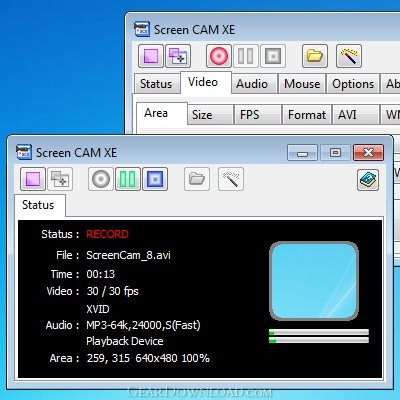Click the upper audio level meter
Image resolution: width=400 pixels, height=400 pixels.
tap(319, 332)
